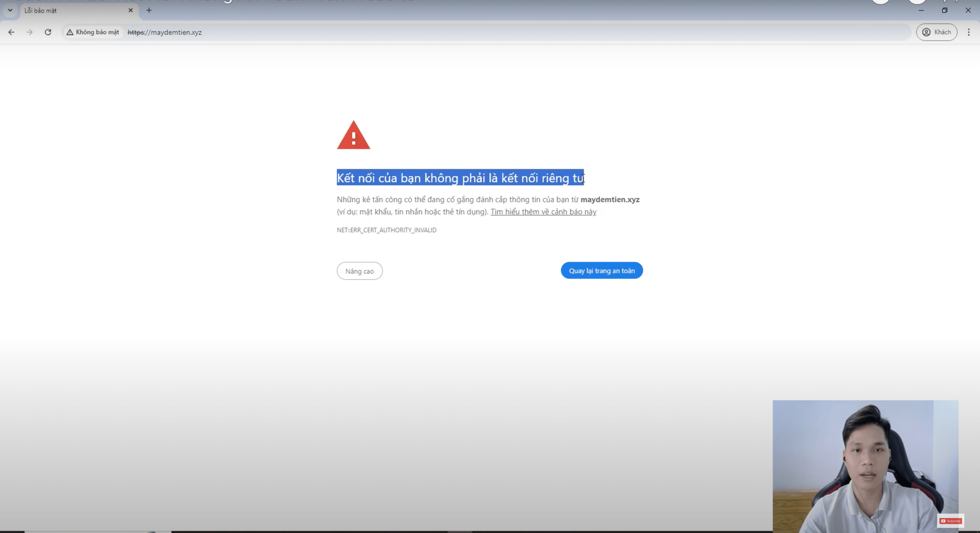Screen dimensions: 980x533
Task: Click the guest avatar icon in the toolbar
Action: [x=926, y=32]
